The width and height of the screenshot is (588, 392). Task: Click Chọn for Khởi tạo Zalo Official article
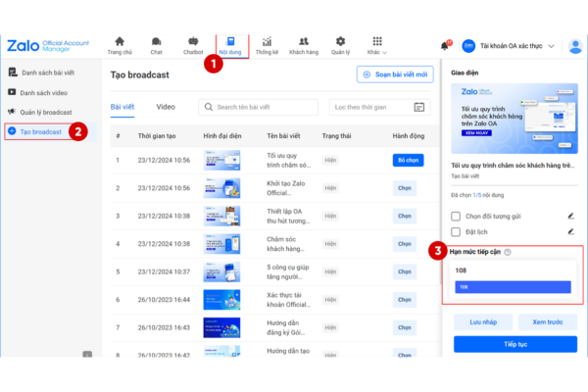pos(404,188)
